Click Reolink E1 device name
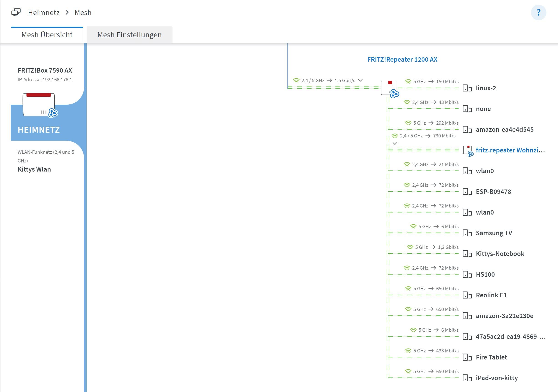 (491, 295)
